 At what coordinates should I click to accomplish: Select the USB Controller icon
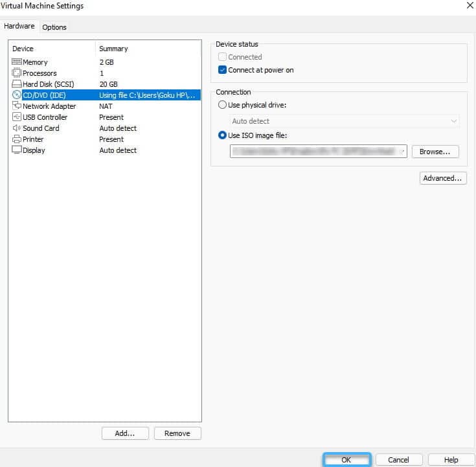pos(17,117)
